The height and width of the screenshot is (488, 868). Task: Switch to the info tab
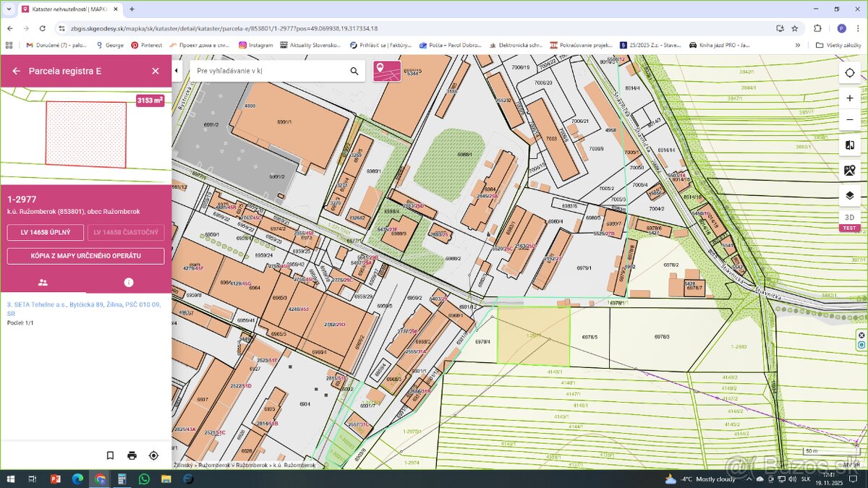pos(129,283)
